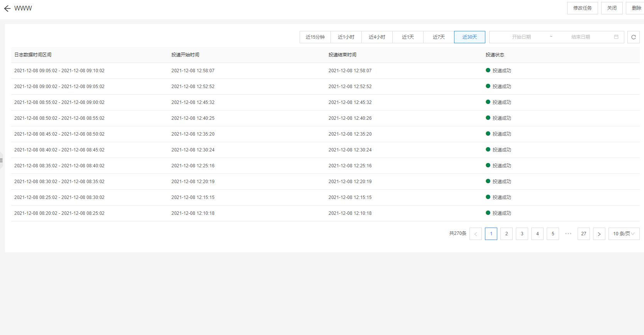This screenshot has width=644, height=335.
Task: Click log range 08:25:02 - 08:30:02 cell
Action: 59,197
